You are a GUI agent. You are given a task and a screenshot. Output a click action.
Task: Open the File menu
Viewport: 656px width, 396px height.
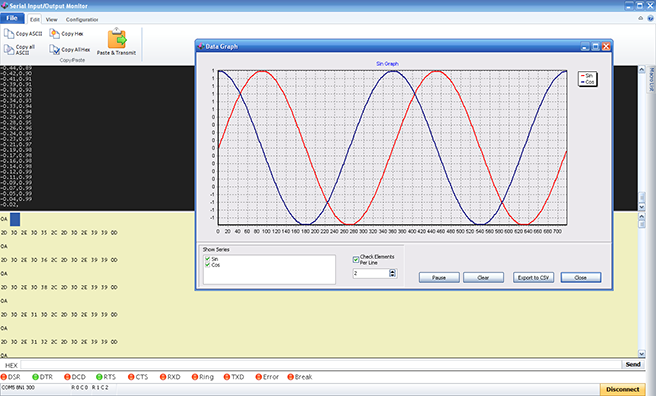coord(12,18)
